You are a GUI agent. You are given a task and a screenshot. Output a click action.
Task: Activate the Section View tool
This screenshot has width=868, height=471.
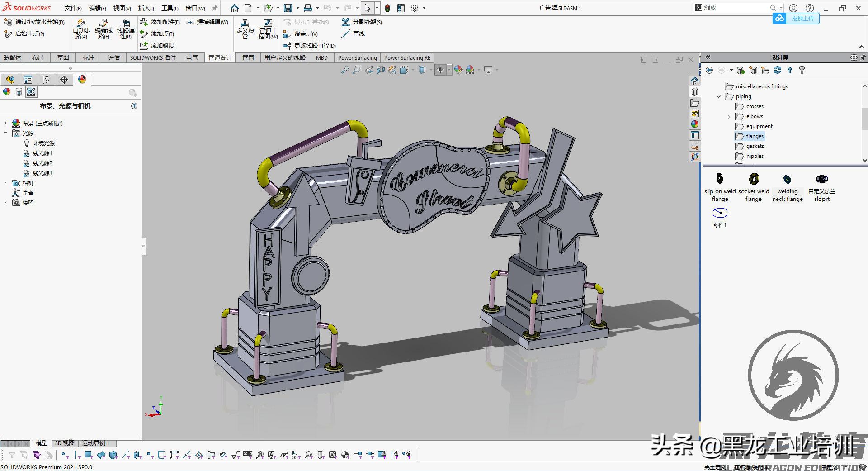[x=380, y=70]
